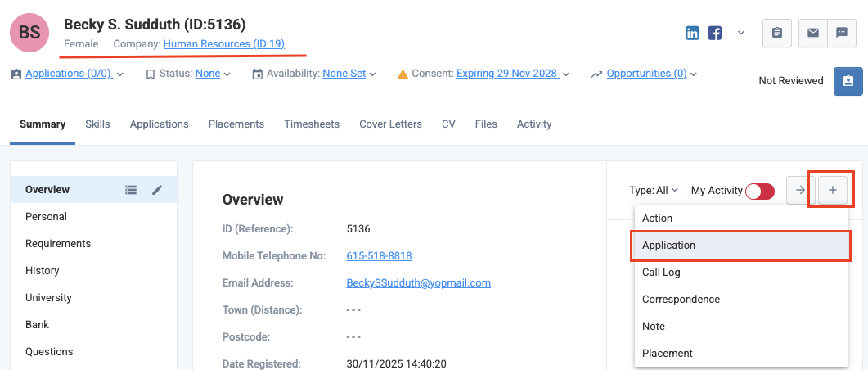Open the Applications (0/0) dropdown
The width and height of the screenshot is (868, 370).
pyautogui.click(x=74, y=73)
